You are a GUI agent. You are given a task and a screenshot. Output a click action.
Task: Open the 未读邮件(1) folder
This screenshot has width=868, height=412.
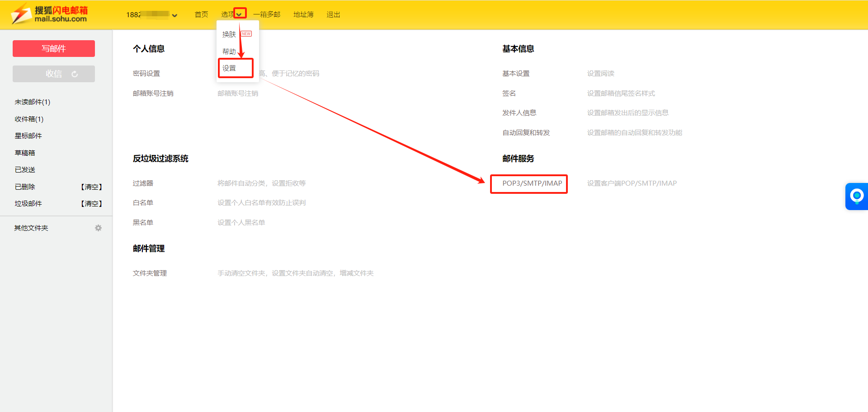pyautogui.click(x=33, y=102)
